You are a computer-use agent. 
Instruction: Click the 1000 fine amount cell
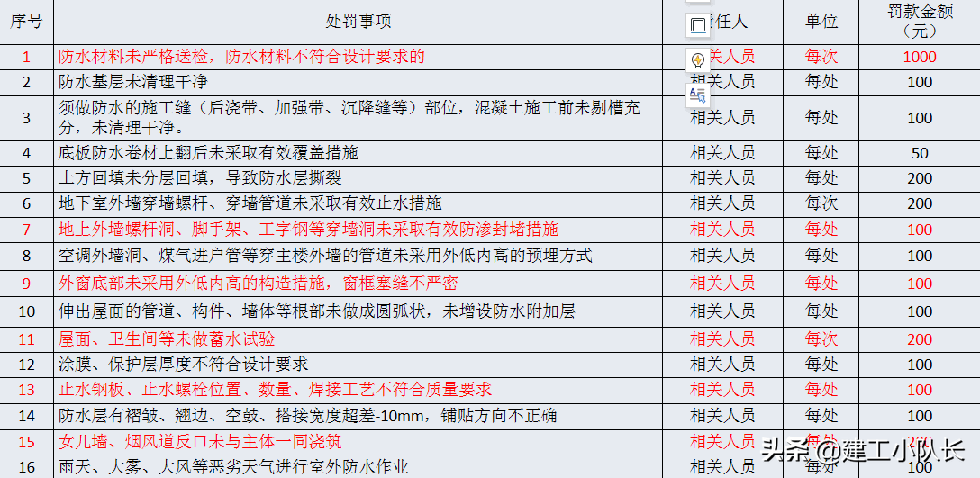pos(920,57)
